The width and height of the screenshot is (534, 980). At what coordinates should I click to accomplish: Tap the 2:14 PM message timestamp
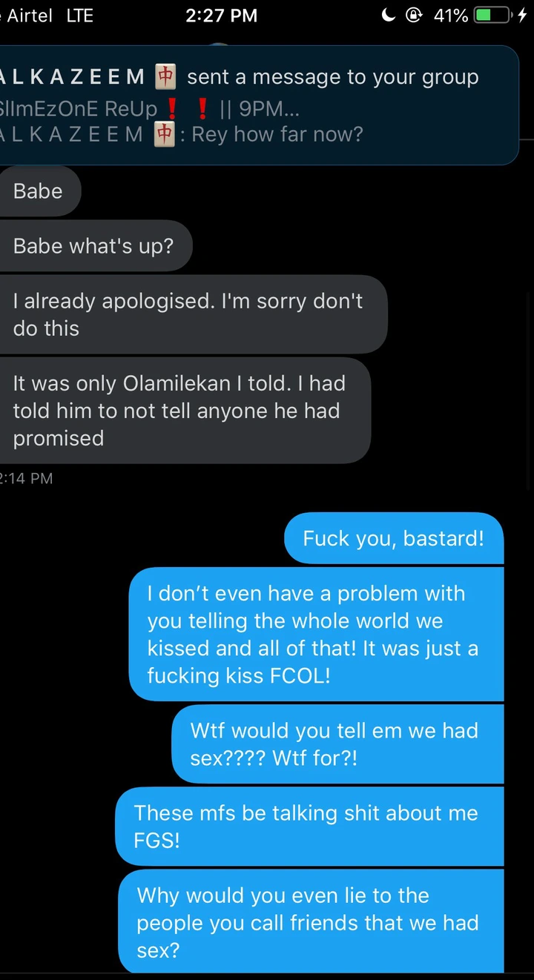27,478
